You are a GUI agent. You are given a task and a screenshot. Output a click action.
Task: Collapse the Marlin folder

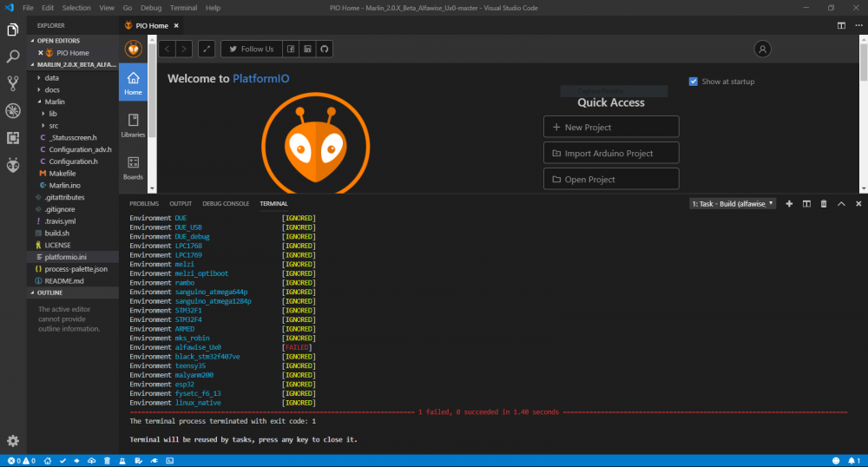(73, 102)
